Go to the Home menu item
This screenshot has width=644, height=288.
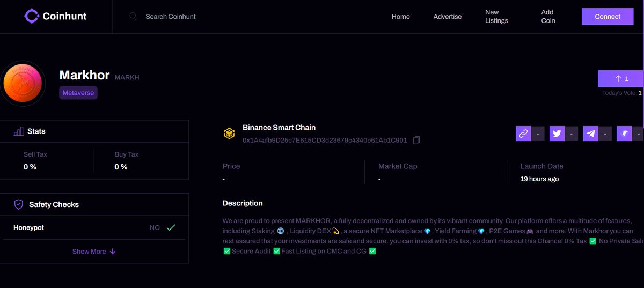coord(400,17)
